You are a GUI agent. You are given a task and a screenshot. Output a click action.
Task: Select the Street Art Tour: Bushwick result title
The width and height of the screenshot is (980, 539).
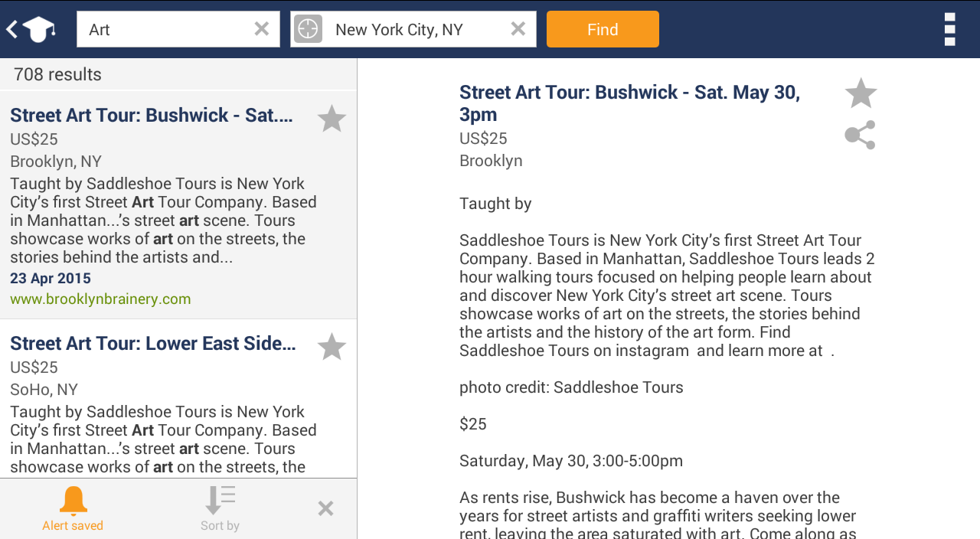[x=152, y=115]
